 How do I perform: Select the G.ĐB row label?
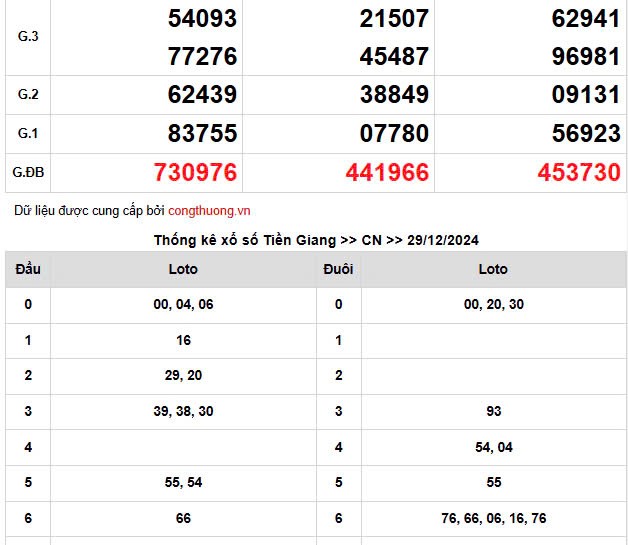[x=28, y=173]
